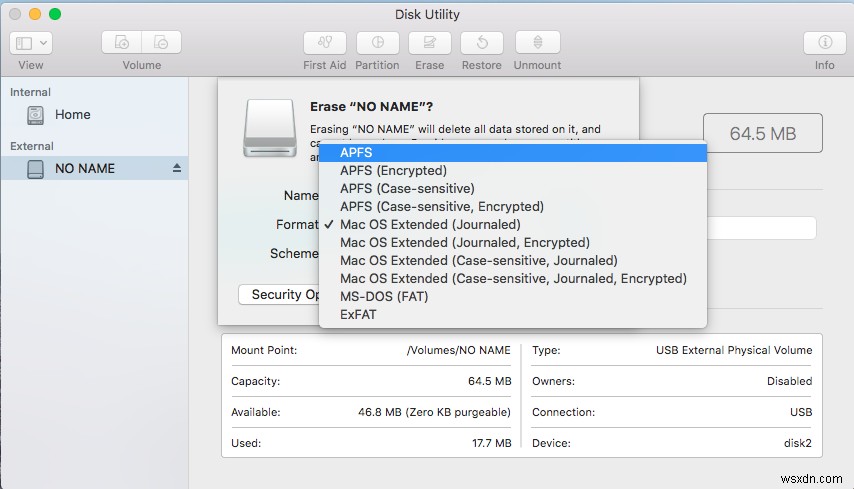Click the add Volume icon
This screenshot has height=489, width=854.
(121, 42)
